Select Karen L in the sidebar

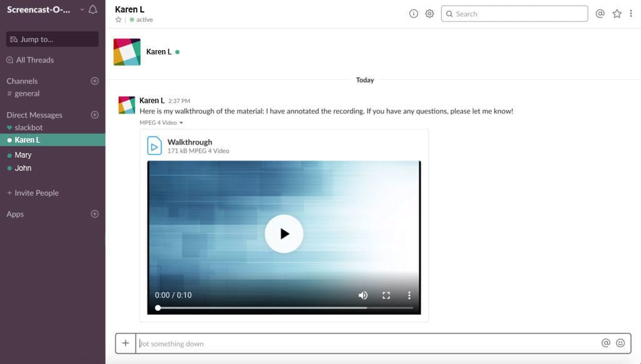[x=53, y=139]
